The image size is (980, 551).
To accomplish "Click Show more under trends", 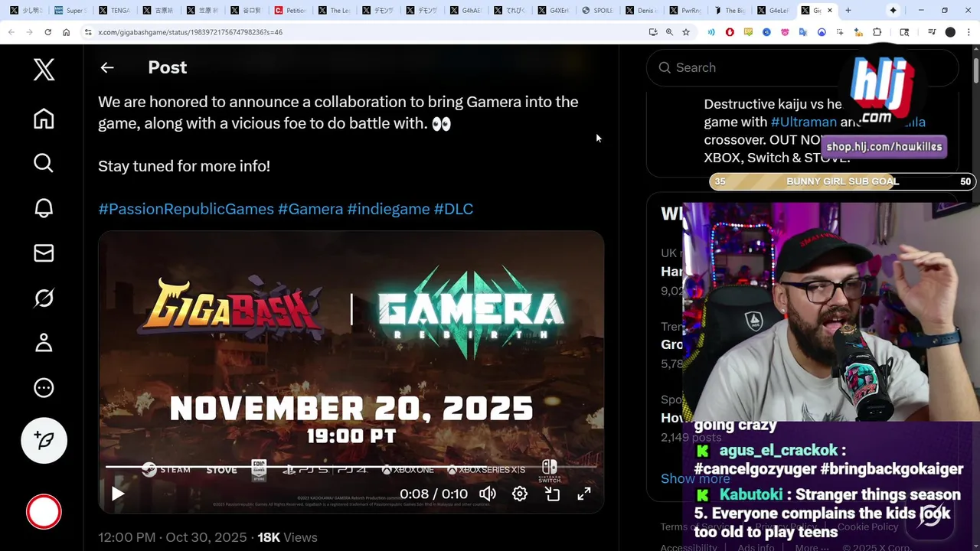I will pos(695,478).
